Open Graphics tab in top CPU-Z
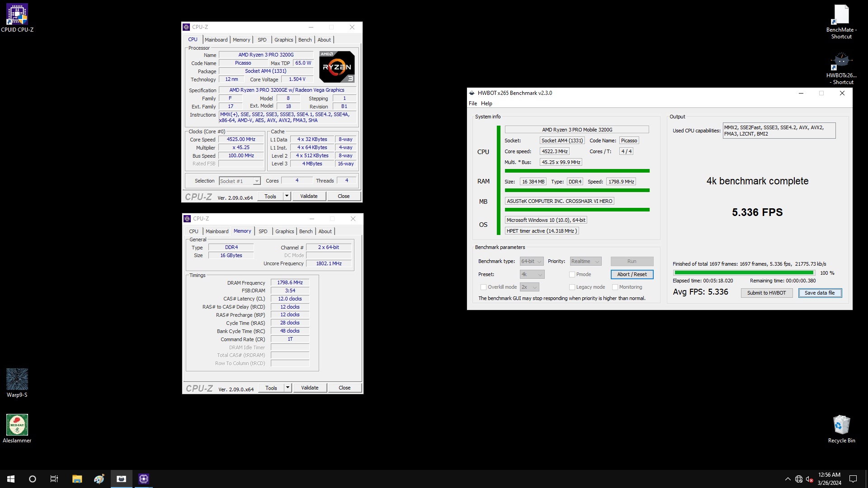The width and height of the screenshot is (868, 488). pos(284,40)
